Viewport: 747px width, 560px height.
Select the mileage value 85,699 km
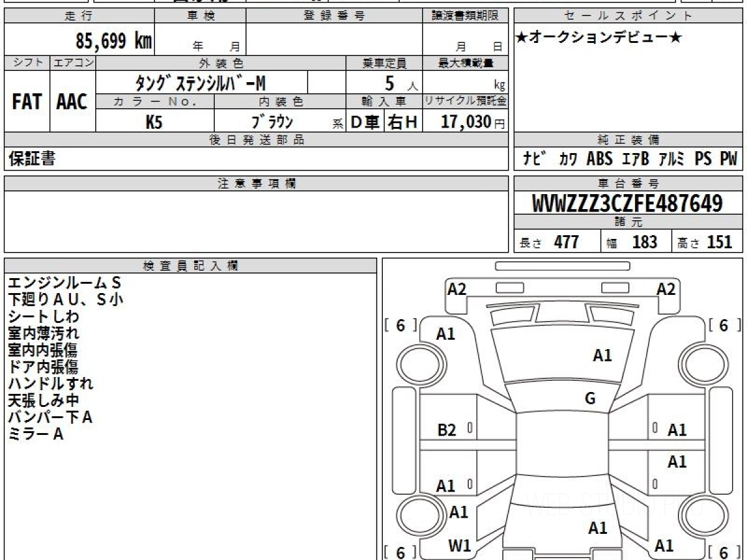pyautogui.click(x=114, y=41)
